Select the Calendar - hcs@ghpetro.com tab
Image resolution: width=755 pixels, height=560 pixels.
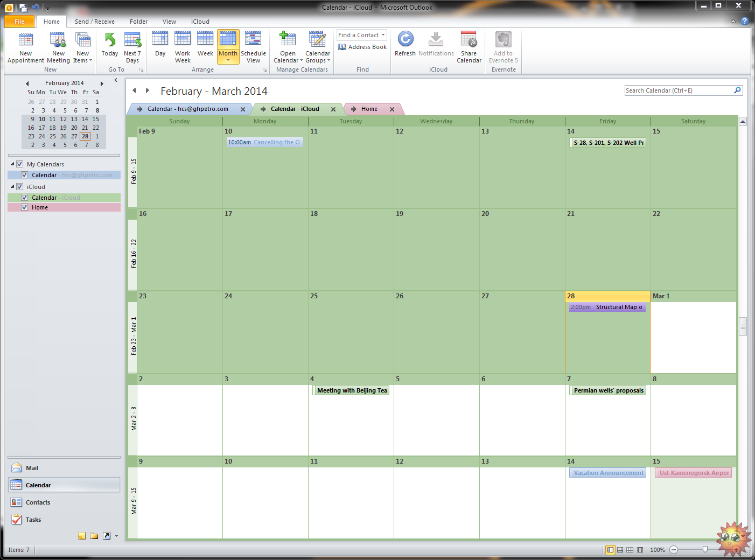(x=188, y=109)
